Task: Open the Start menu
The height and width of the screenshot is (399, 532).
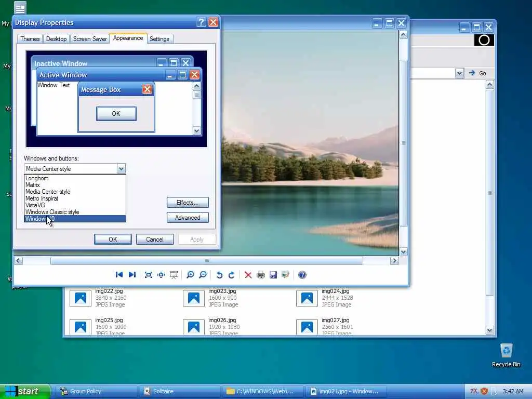Action: pyautogui.click(x=24, y=391)
